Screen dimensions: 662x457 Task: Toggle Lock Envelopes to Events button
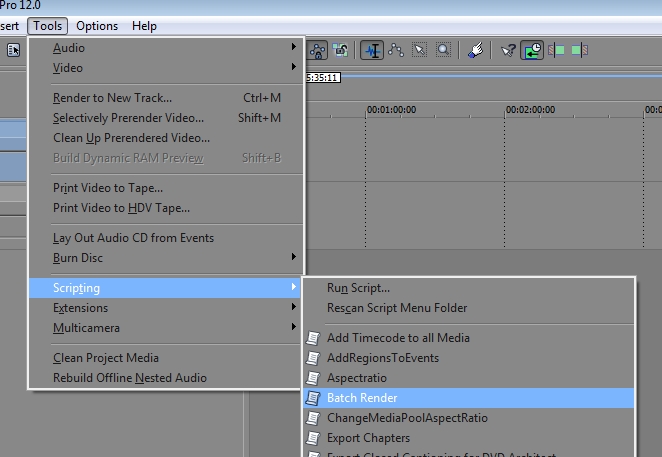[x=318, y=50]
